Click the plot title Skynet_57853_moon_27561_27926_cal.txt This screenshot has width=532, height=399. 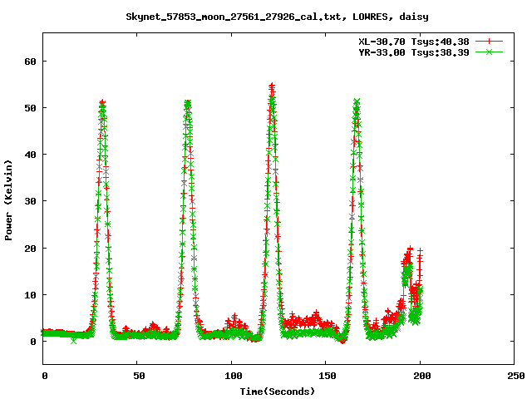pyautogui.click(x=233, y=17)
